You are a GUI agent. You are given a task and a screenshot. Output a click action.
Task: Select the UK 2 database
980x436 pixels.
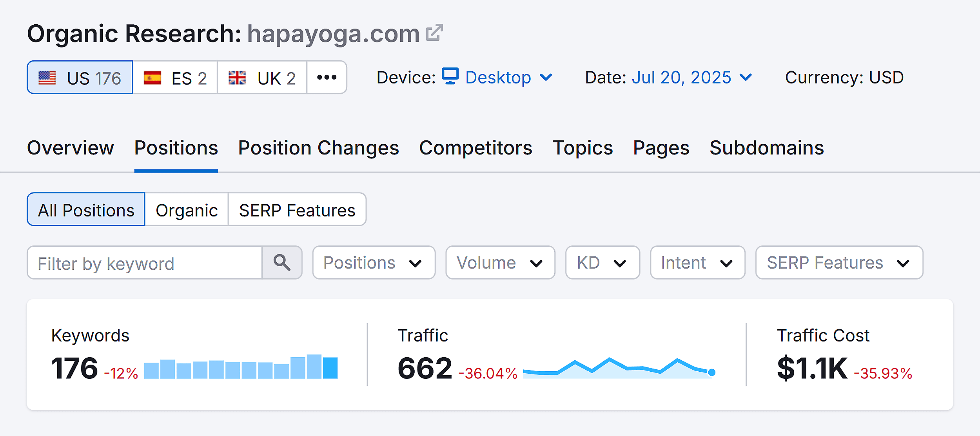(x=262, y=77)
